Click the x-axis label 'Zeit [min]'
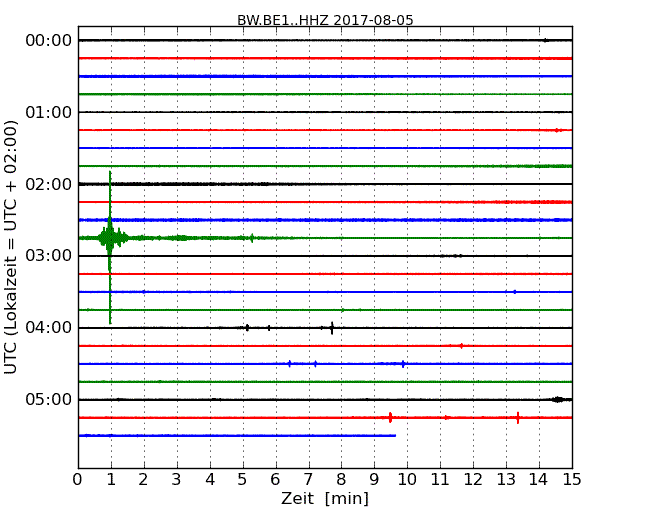This screenshot has width=650, height=520. pyautogui.click(x=325, y=498)
